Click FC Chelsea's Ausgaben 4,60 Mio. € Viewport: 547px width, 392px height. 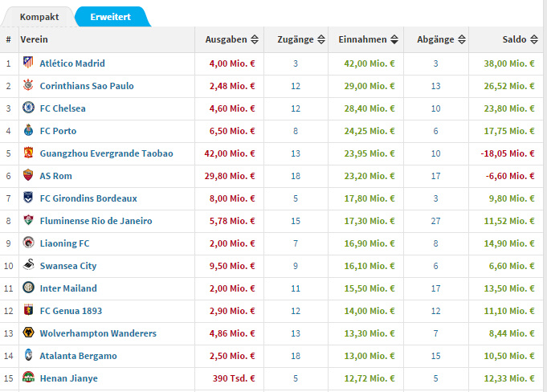click(x=232, y=108)
